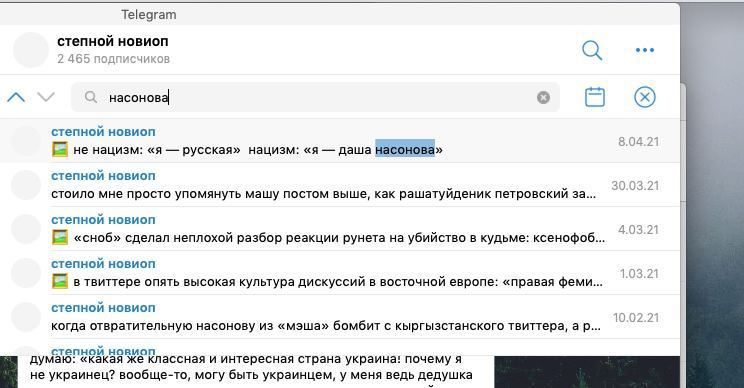Open the channel search magnifier icon
744x388 pixels.
pyautogui.click(x=592, y=50)
